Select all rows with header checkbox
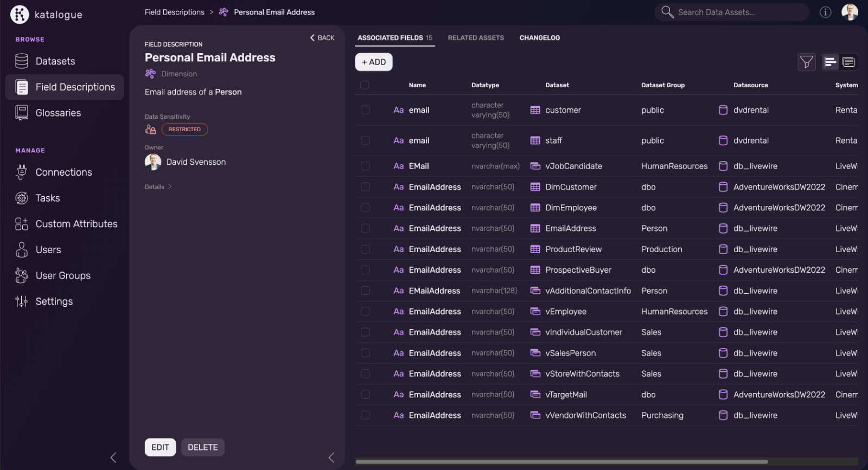Screen dimensions: 868x470 365,85
